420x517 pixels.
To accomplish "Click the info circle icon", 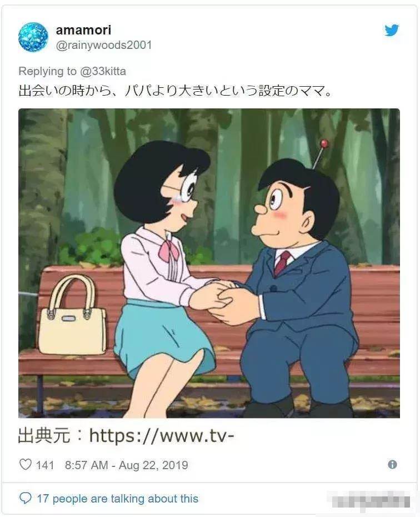I will (392, 465).
